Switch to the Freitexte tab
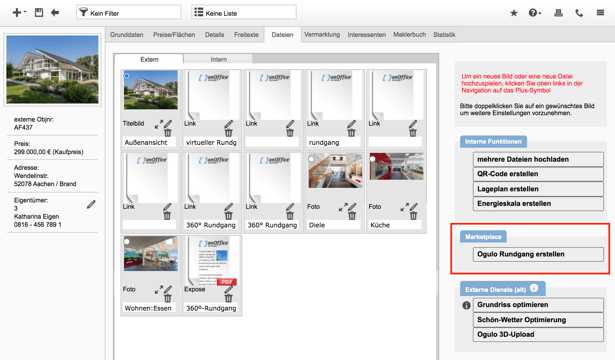The width and height of the screenshot is (615, 360). [246, 35]
